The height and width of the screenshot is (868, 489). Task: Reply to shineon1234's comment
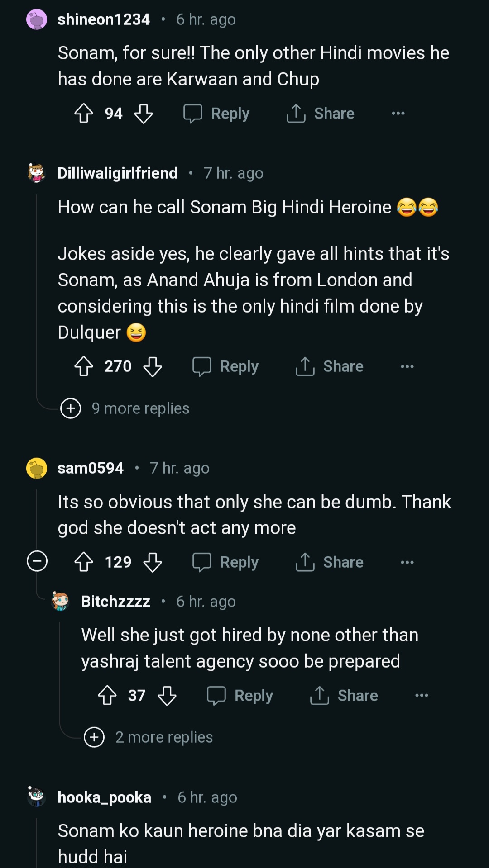click(216, 114)
